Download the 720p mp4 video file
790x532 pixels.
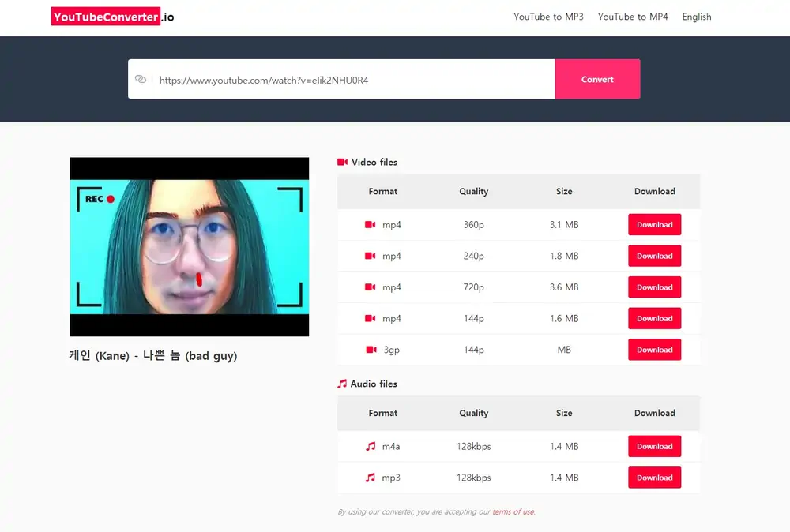click(x=654, y=287)
